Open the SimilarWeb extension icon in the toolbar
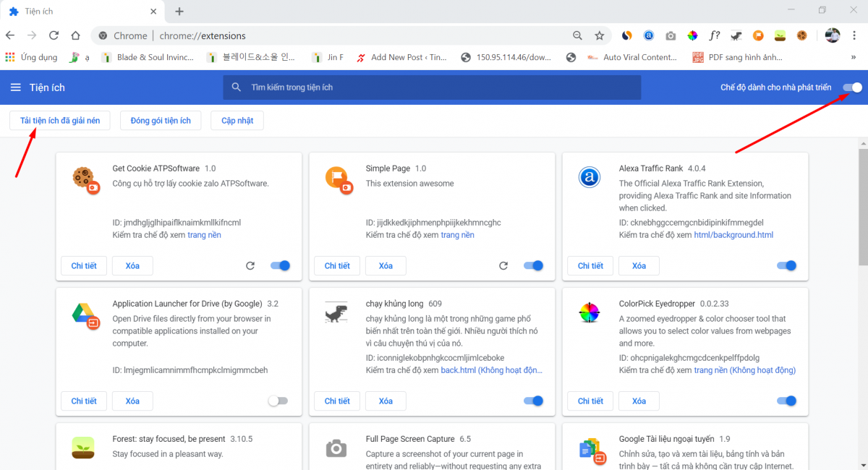The image size is (868, 470). [627, 35]
